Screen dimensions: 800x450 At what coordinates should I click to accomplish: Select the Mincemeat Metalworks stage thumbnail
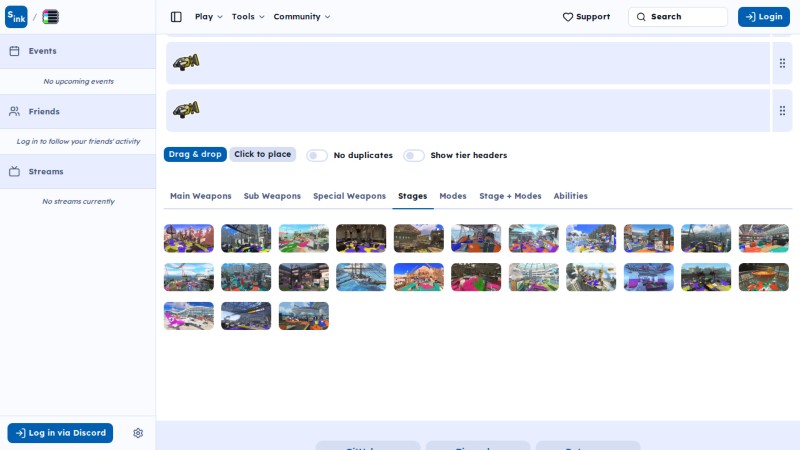419,238
